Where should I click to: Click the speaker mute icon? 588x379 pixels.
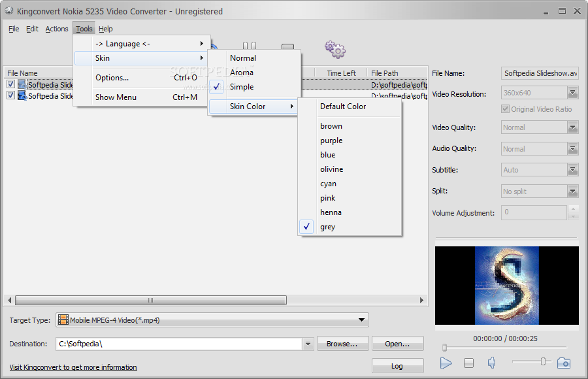491,363
